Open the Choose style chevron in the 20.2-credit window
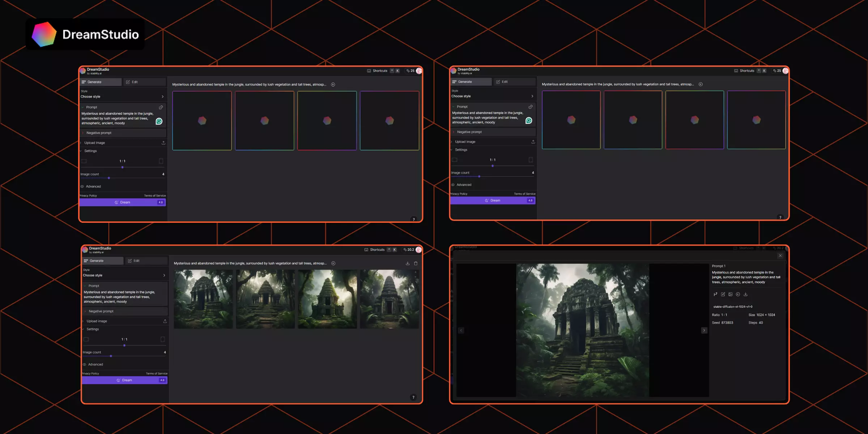This screenshot has width=868, height=434. pyautogui.click(x=164, y=276)
